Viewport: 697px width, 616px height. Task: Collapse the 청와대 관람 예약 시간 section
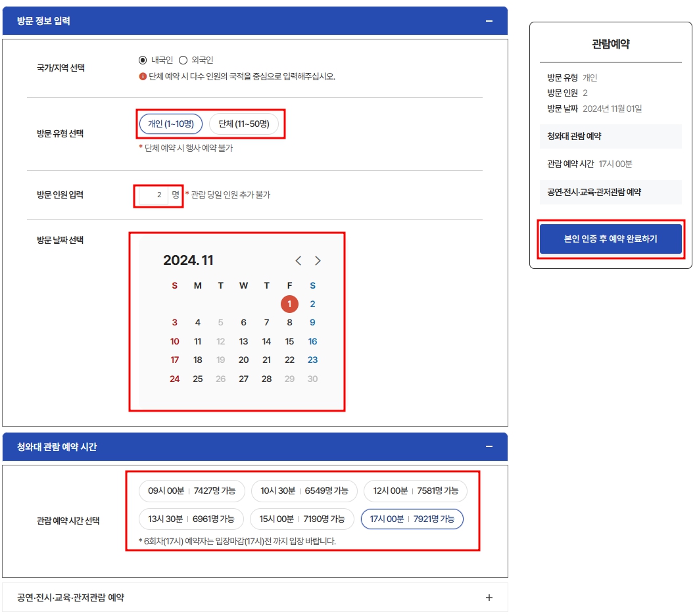489,446
